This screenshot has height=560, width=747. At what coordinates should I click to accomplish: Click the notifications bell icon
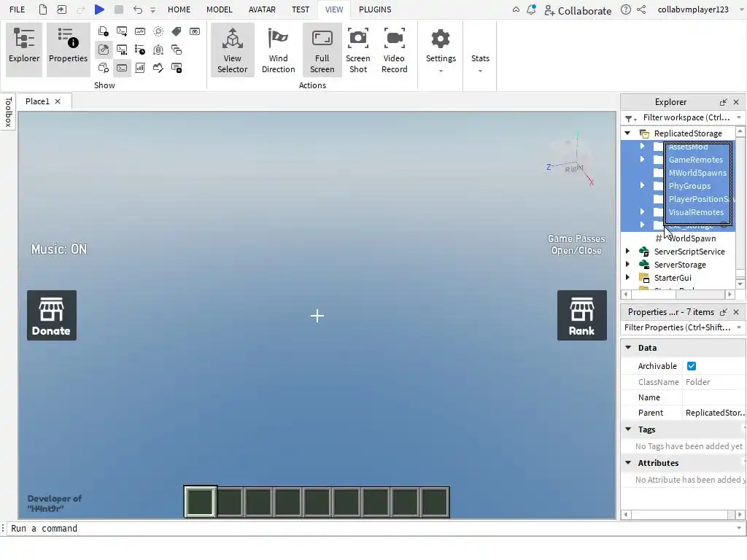pyautogui.click(x=531, y=9)
